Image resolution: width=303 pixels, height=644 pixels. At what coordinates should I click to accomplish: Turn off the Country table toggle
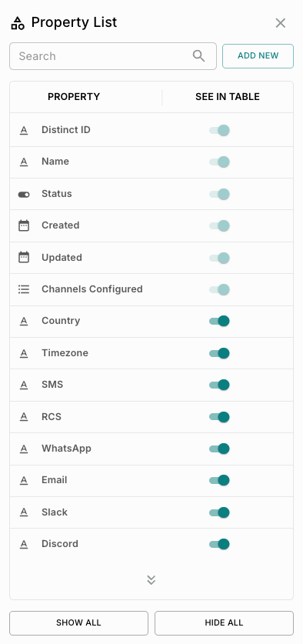(x=219, y=321)
